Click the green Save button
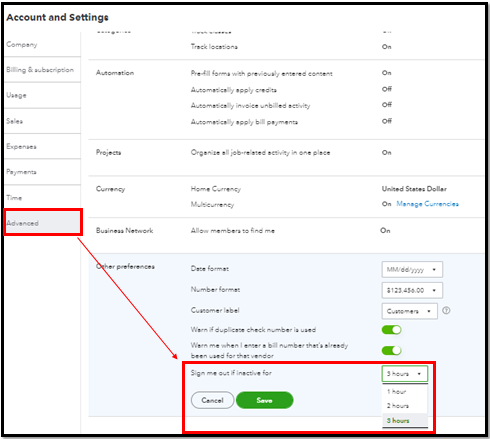The height and width of the screenshot is (439, 490). pos(265,400)
